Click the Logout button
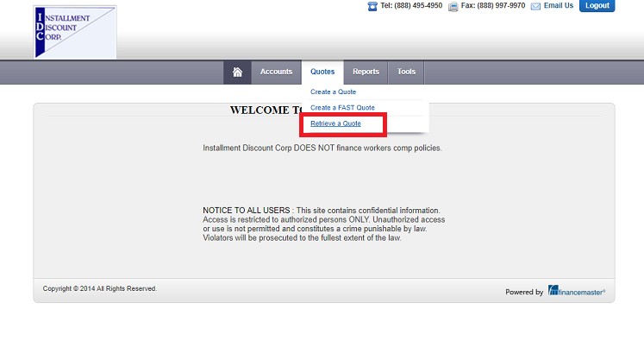The height and width of the screenshot is (341, 644). [x=597, y=6]
